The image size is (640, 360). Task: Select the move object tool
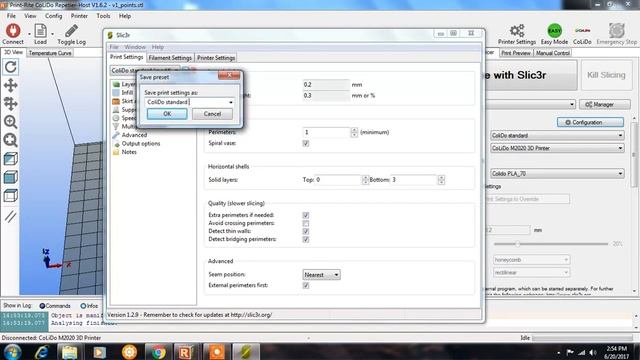11,104
